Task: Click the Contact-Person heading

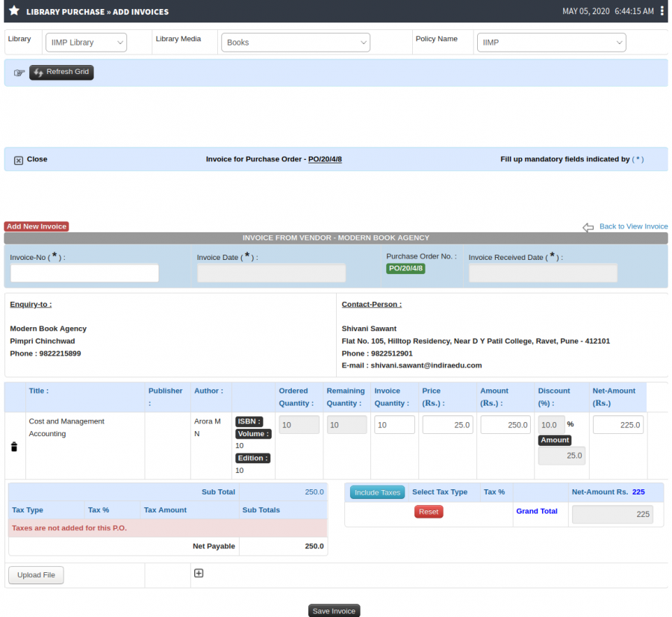Action: 372,304
